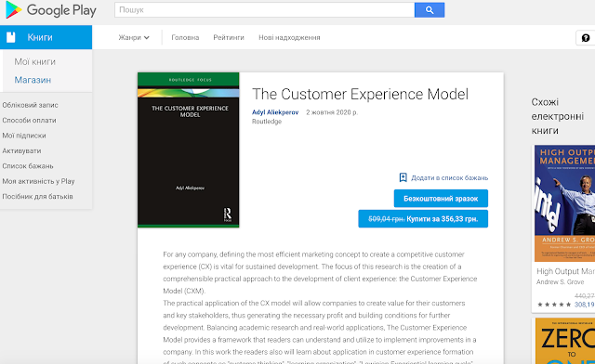The width and height of the screenshot is (595, 364).
Task: Click the Routledge publisher text
Action: pos(267,122)
